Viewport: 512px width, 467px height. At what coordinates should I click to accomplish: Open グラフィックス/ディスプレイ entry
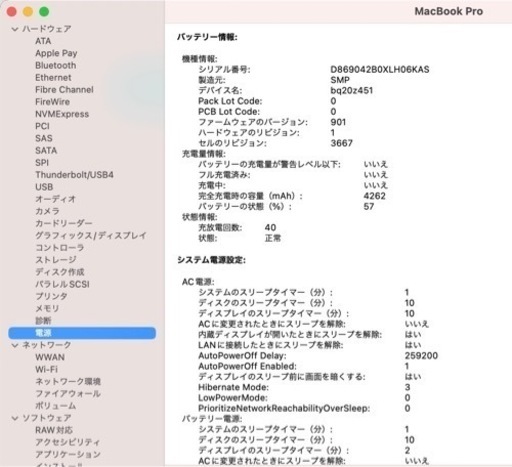click(91, 236)
